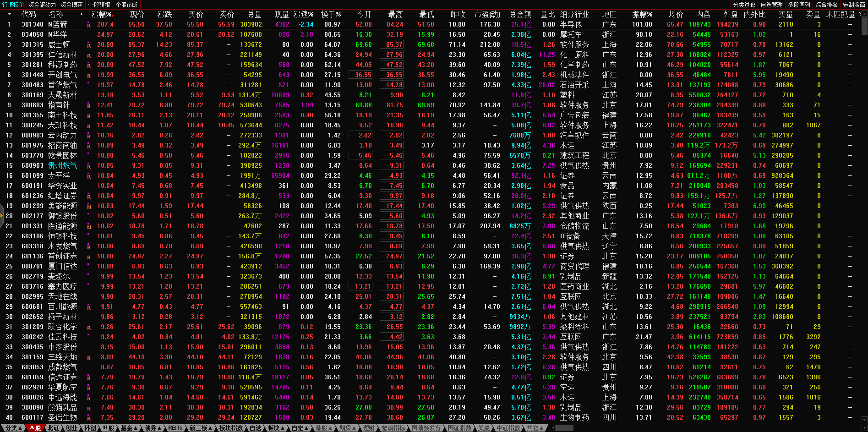Sort the list by 总金额 column
Screen dimensions: 868x432
click(520, 14)
